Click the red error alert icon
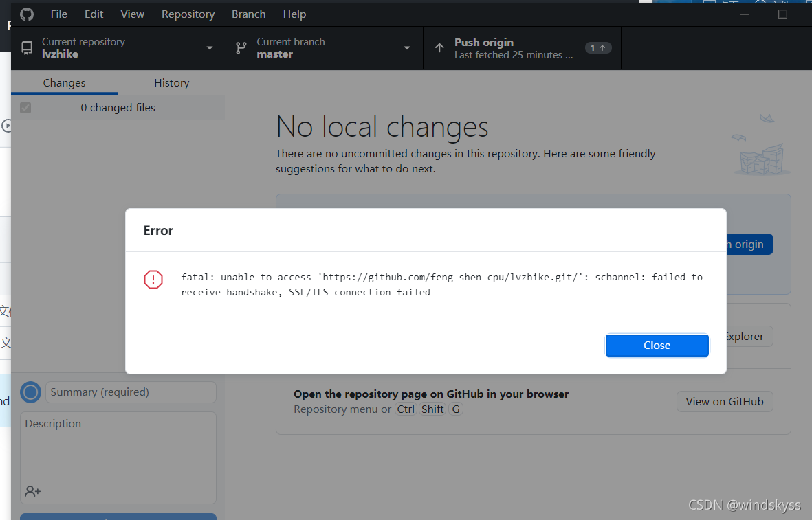Screen dimensions: 812x520 coord(153,280)
